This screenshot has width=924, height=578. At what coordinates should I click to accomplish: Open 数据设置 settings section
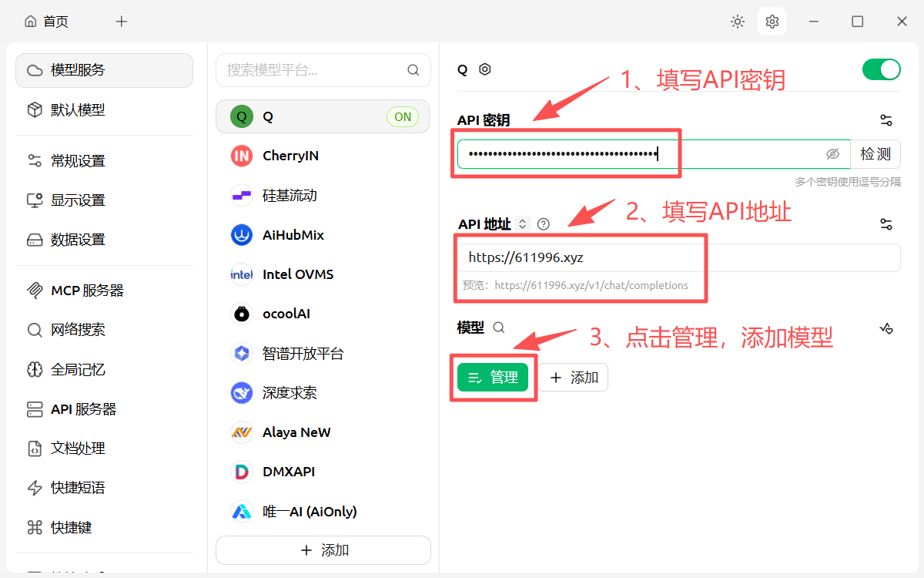coord(105,240)
